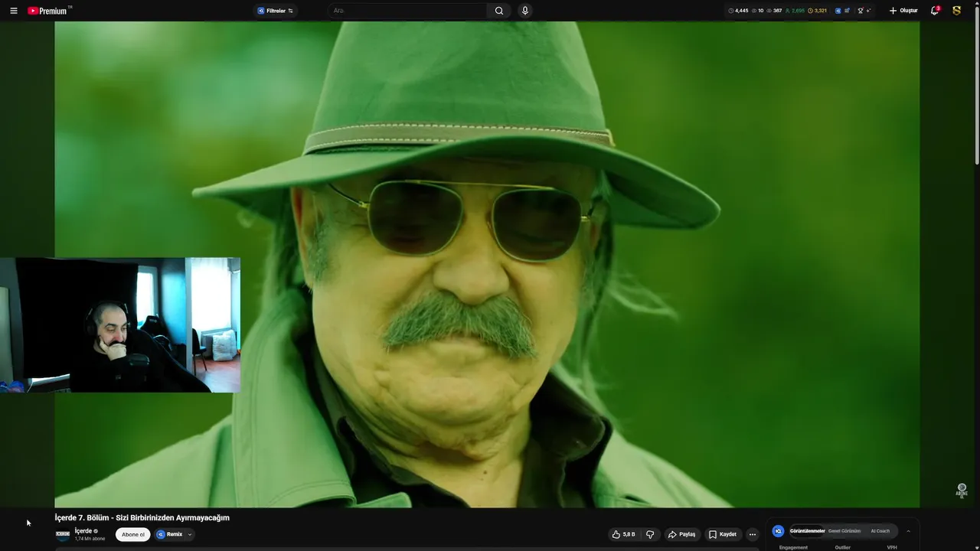Select the AI Coach tab
The image size is (980, 551).
[x=880, y=531]
